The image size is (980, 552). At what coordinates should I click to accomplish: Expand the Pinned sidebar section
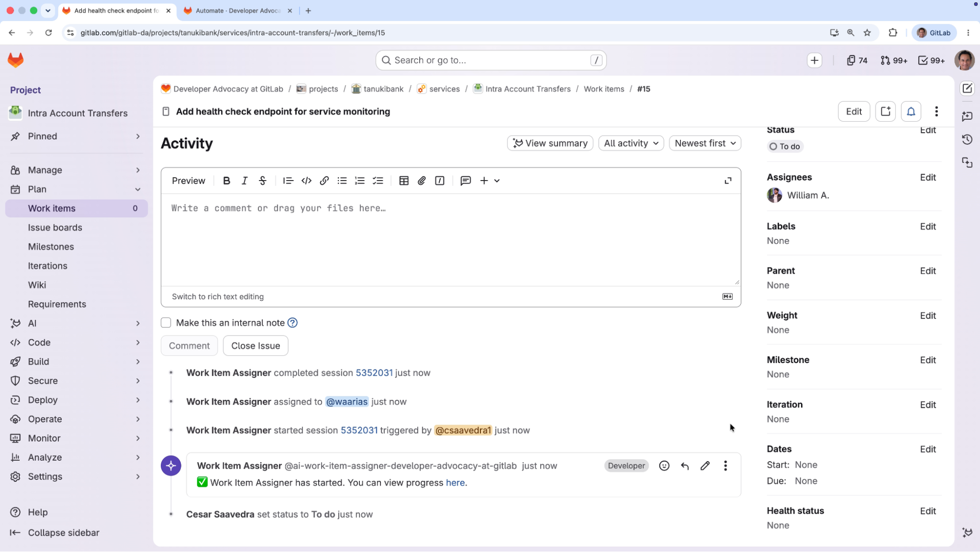(x=76, y=136)
